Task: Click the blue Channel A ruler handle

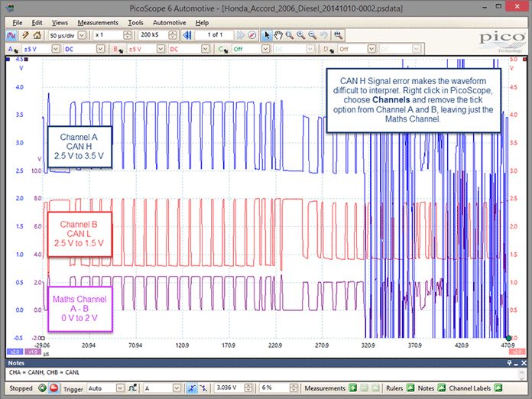Action: [x=8, y=59]
